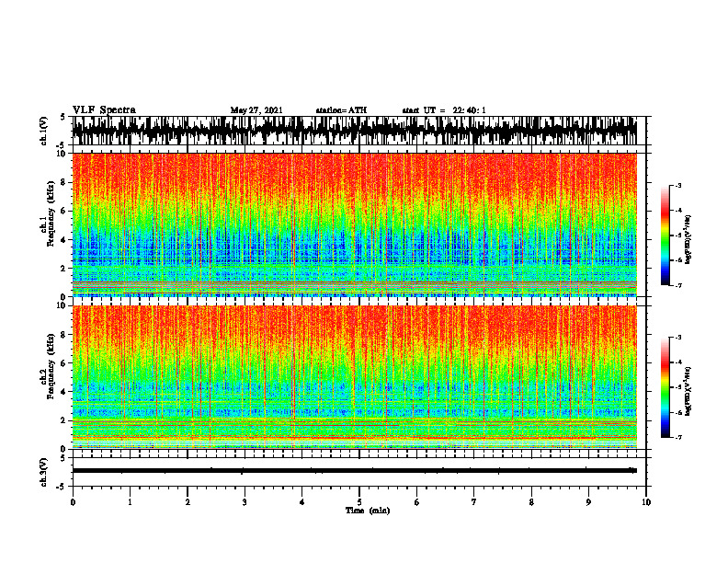Click time axis tick label "7"
Viewport: 728px width, 563px height.
[474, 502]
